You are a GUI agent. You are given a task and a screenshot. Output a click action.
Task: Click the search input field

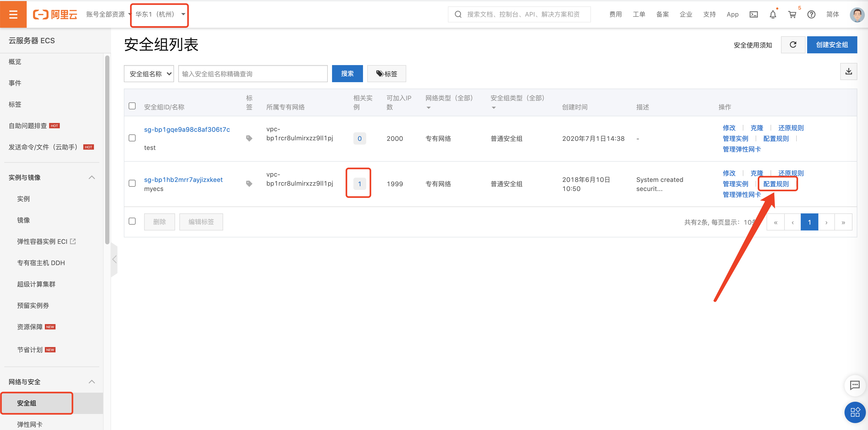(252, 73)
